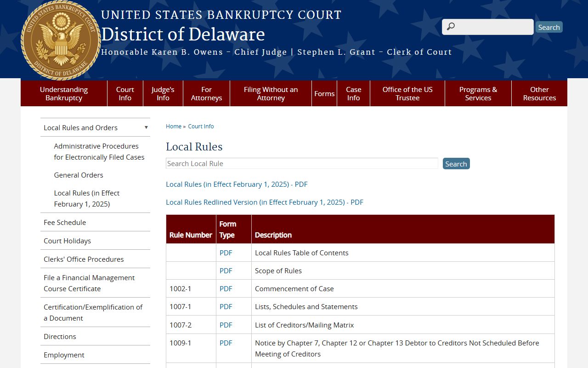Click the Local Rule Search button
Viewport: 588px width, 368px height.
(456, 164)
